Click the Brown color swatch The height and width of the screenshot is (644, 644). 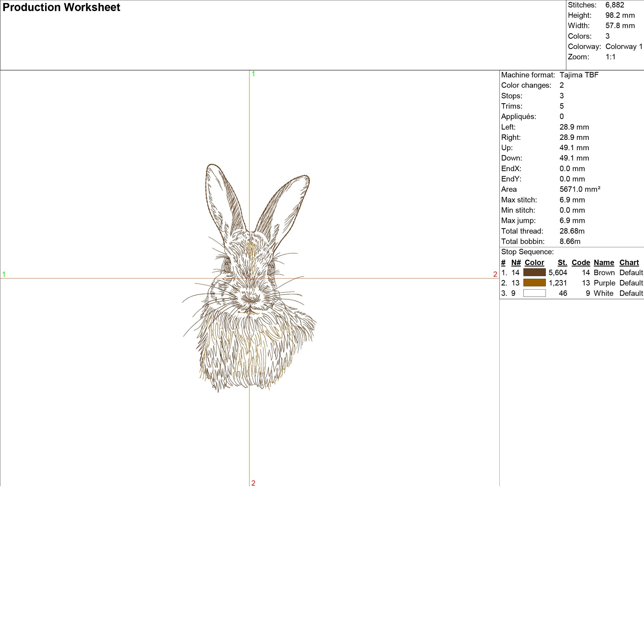[x=534, y=272]
